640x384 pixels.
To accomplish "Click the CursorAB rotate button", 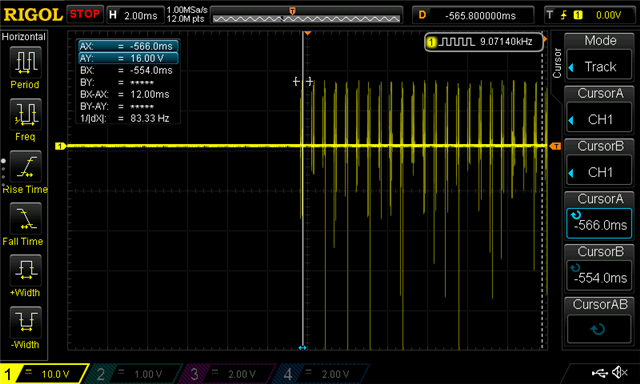I will coord(599,329).
